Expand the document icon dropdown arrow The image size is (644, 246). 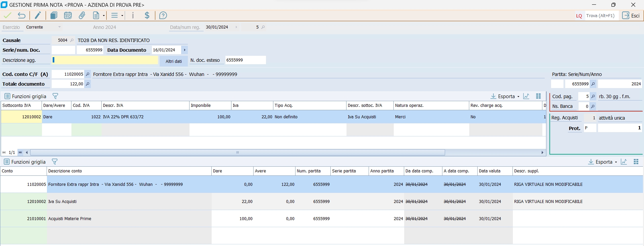pos(104,15)
